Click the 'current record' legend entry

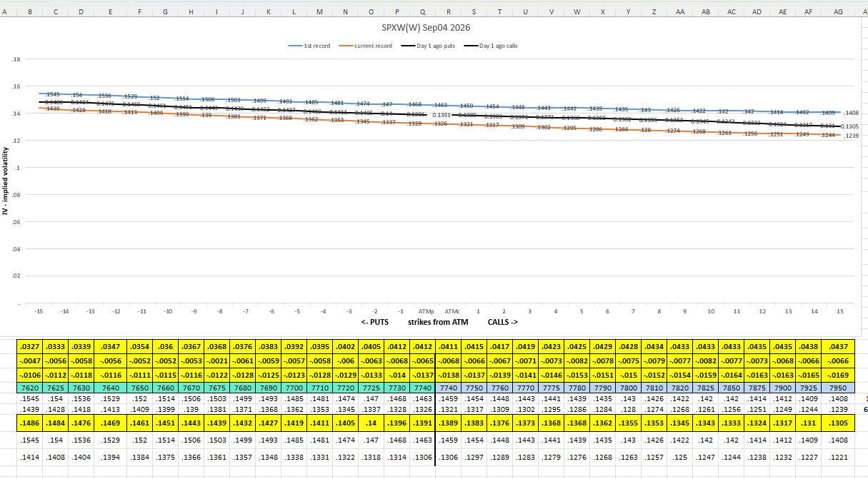click(364, 46)
